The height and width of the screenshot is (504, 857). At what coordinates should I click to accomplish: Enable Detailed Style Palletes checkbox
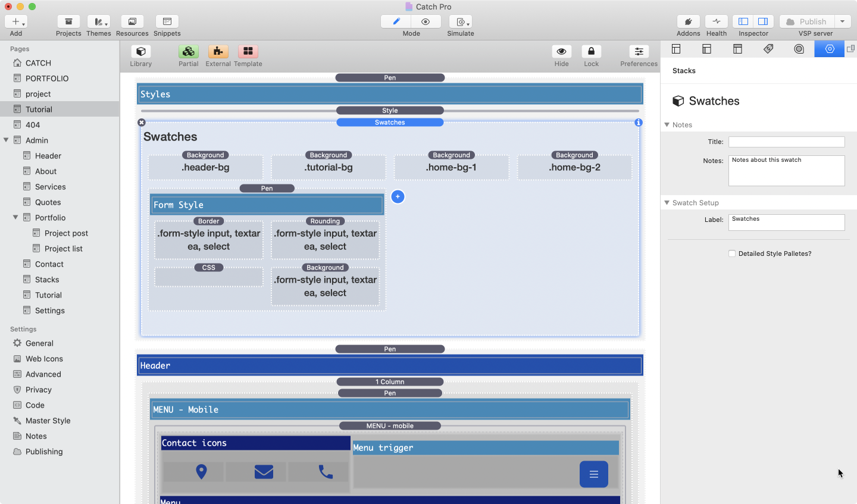coord(732,253)
